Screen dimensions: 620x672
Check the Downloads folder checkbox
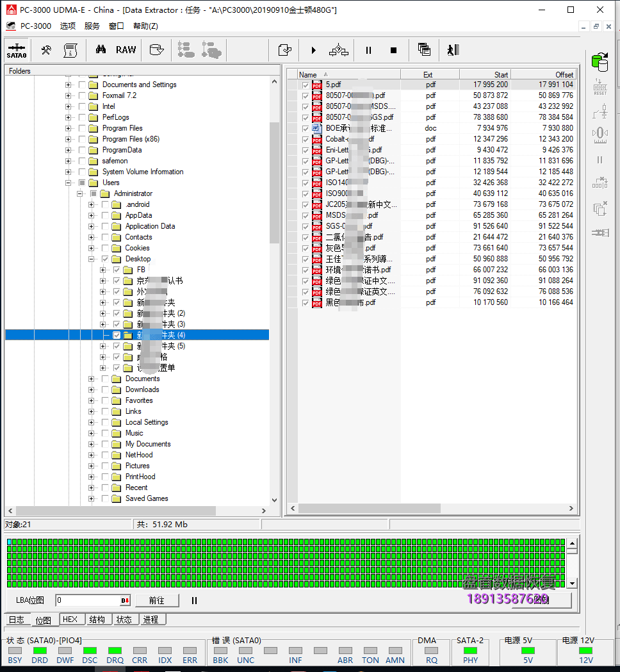(x=105, y=389)
